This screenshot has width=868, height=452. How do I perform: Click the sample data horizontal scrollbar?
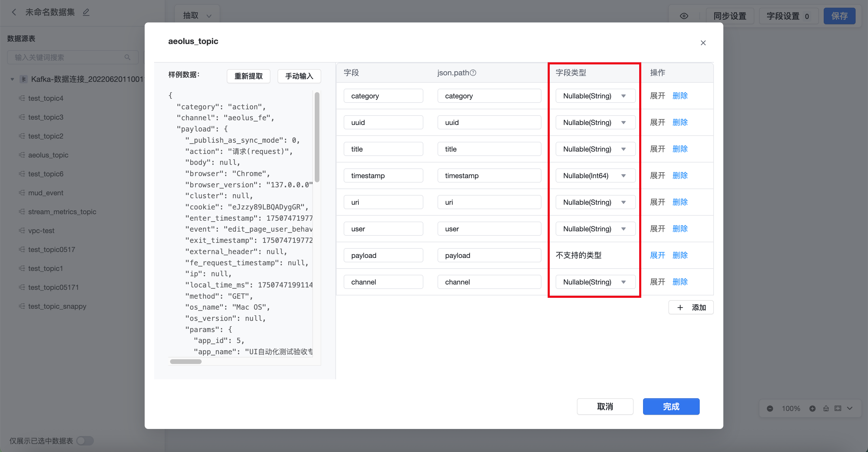(186, 362)
